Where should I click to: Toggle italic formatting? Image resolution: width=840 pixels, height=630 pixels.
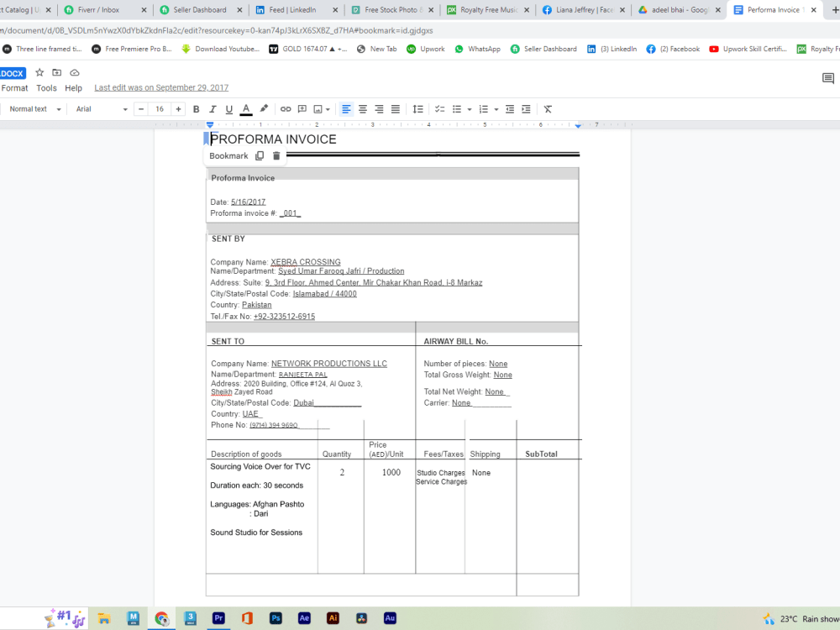coord(213,109)
